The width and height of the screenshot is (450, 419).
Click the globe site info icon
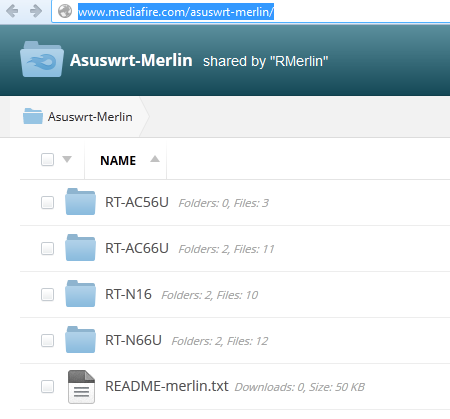(x=65, y=11)
